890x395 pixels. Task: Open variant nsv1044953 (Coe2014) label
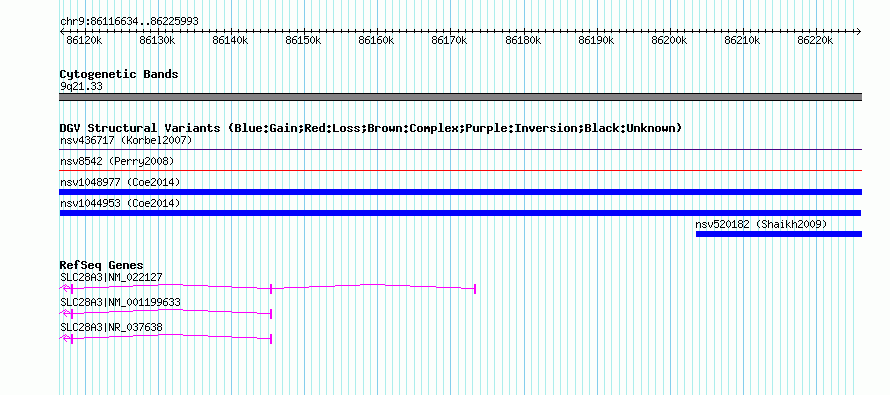click(120, 203)
